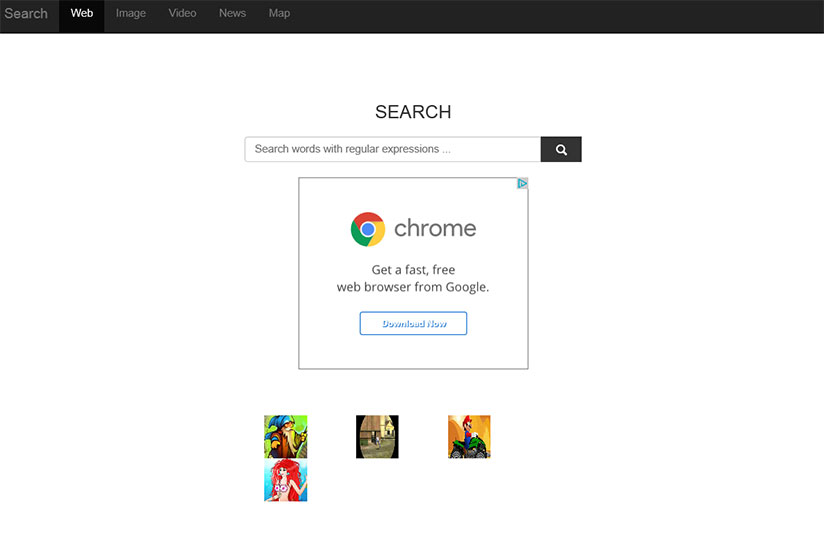
Task: Click the SEARCH heading
Action: tap(413, 112)
